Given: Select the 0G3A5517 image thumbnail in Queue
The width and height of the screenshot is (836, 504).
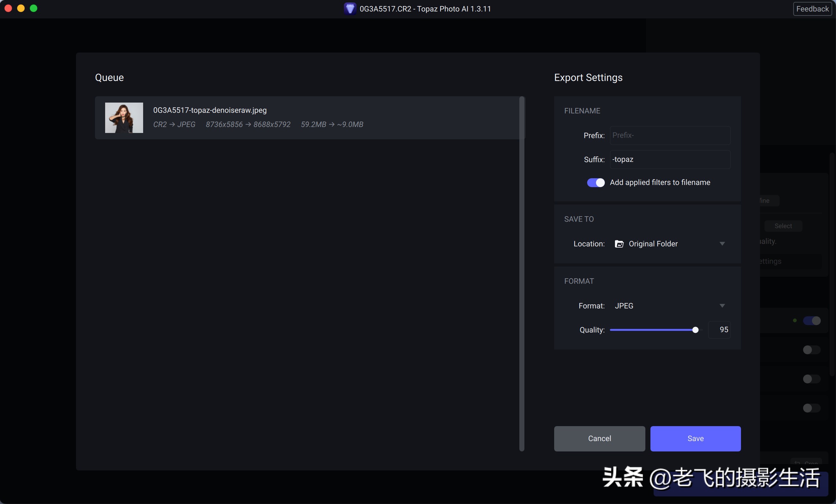Looking at the screenshot, I should click(x=124, y=117).
